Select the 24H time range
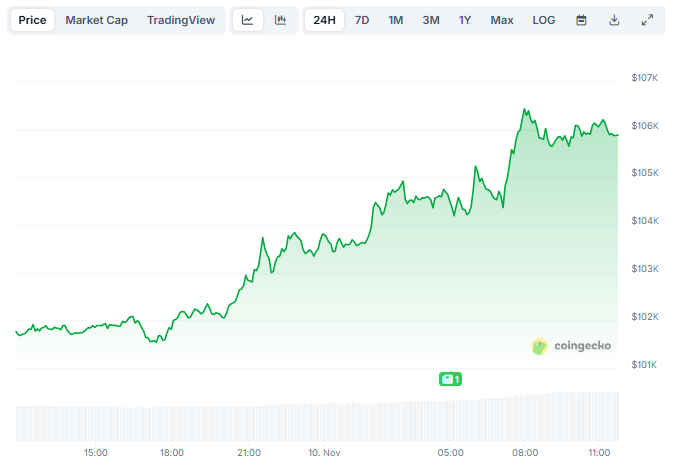Viewport: 673px width, 466px height. [x=324, y=20]
